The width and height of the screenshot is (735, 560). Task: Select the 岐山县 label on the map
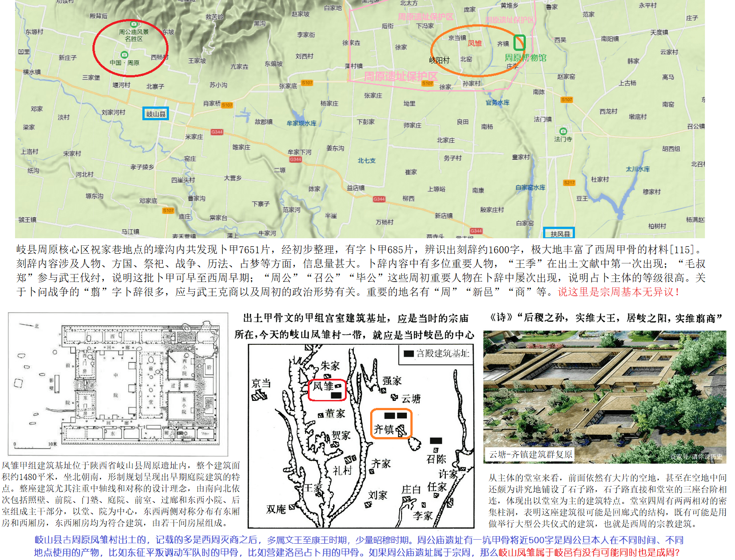tap(156, 114)
